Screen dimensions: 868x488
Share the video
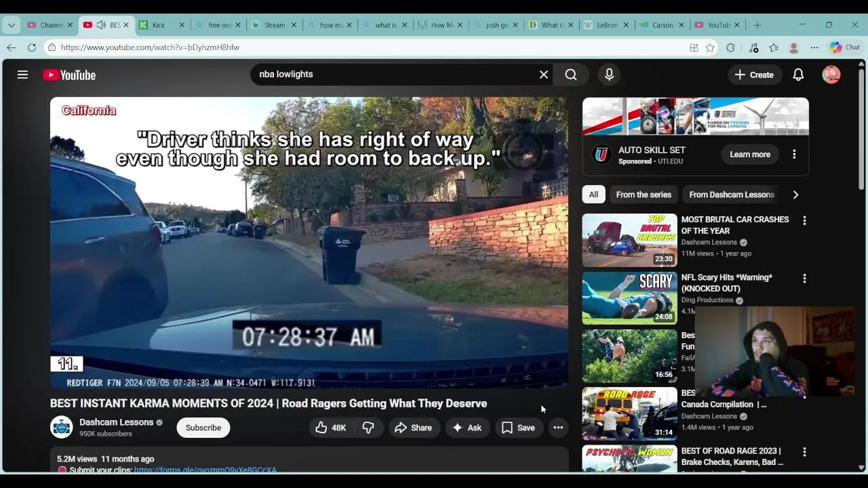[x=413, y=428]
